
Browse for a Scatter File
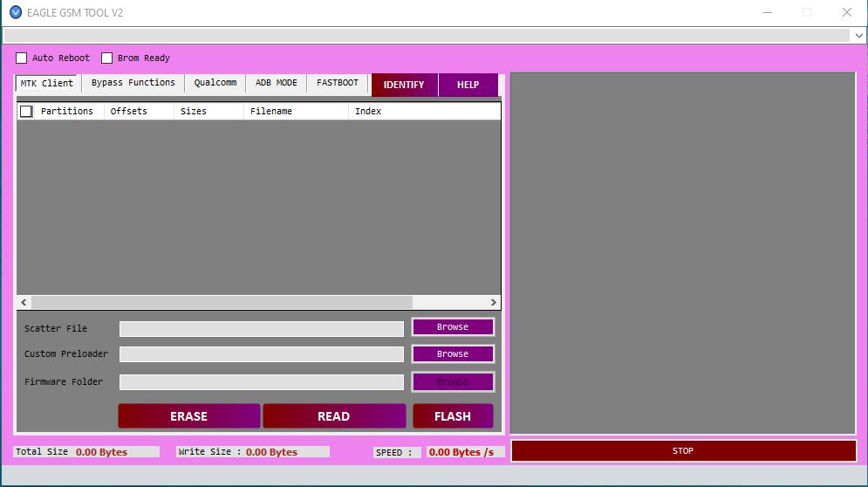(453, 327)
